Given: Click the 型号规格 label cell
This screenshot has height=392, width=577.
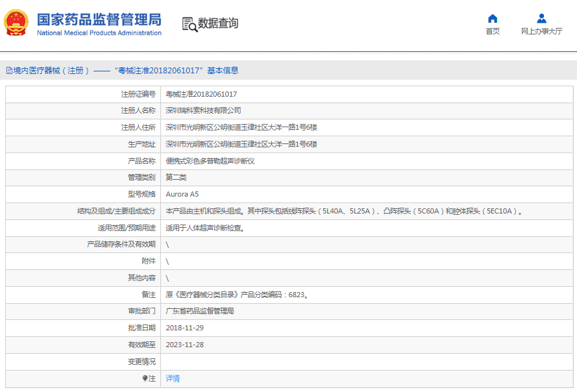Looking at the screenshot, I should (83, 194).
